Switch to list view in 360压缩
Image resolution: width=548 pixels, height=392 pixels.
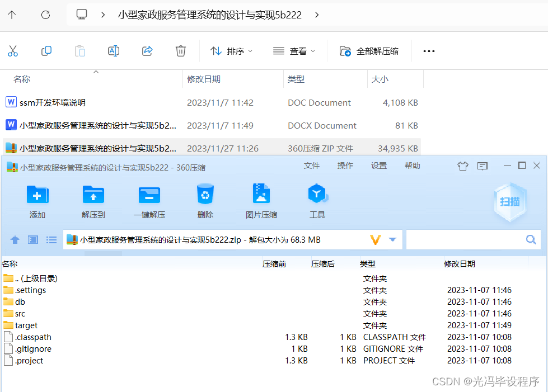51,239
